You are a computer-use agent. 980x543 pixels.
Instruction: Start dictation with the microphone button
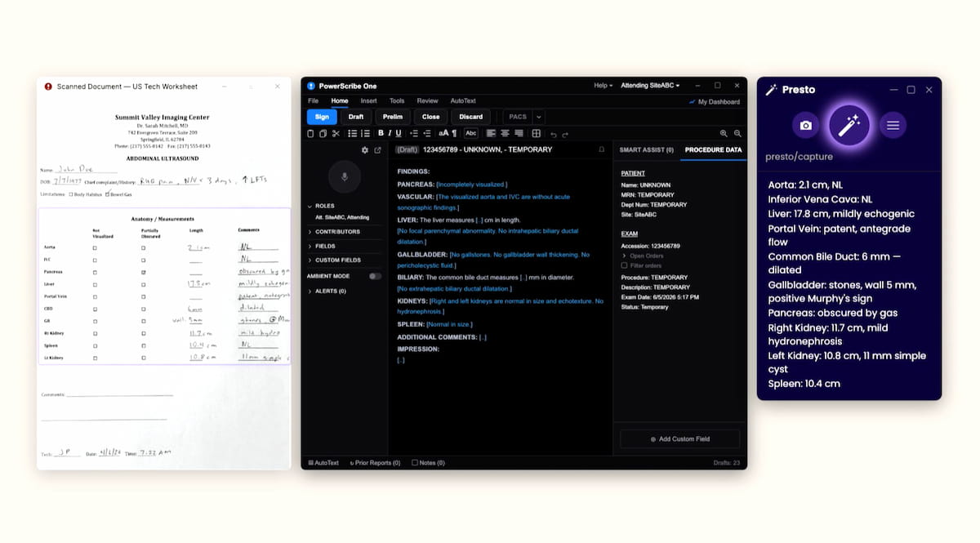coord(344,176)
